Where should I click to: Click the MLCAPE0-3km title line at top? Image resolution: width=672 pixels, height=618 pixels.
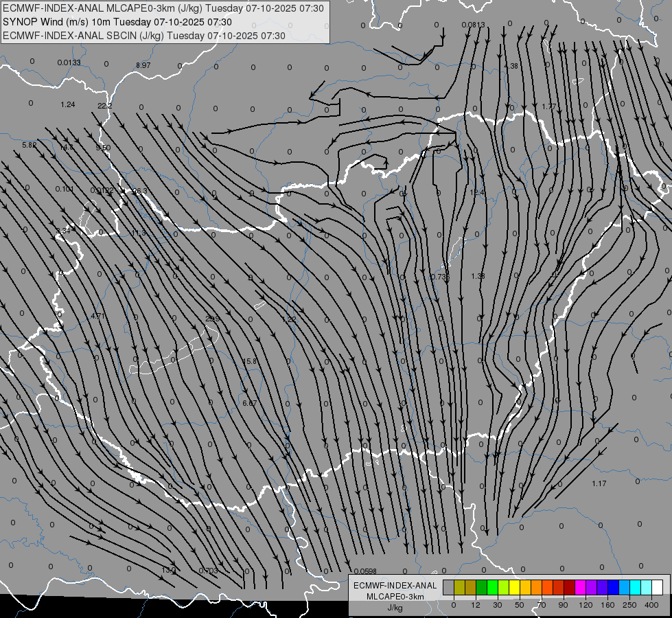163,8
